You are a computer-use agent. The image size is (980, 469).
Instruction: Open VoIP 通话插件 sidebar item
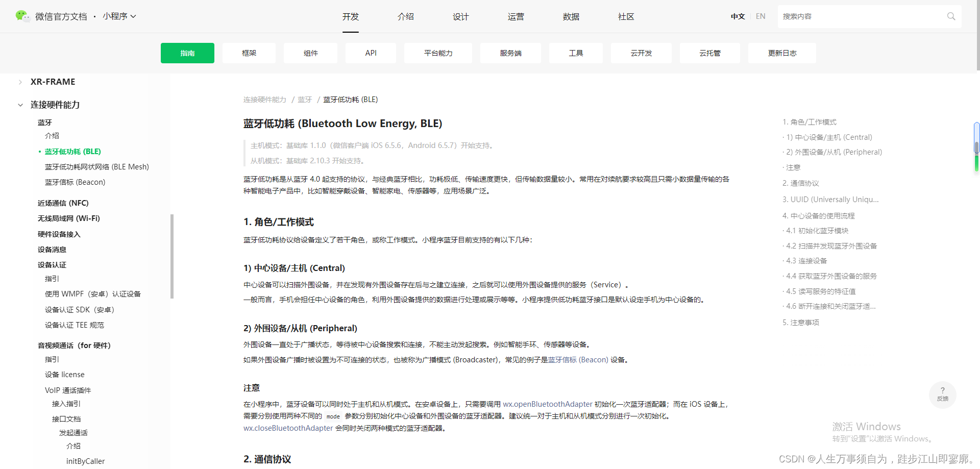coord(68,390)
